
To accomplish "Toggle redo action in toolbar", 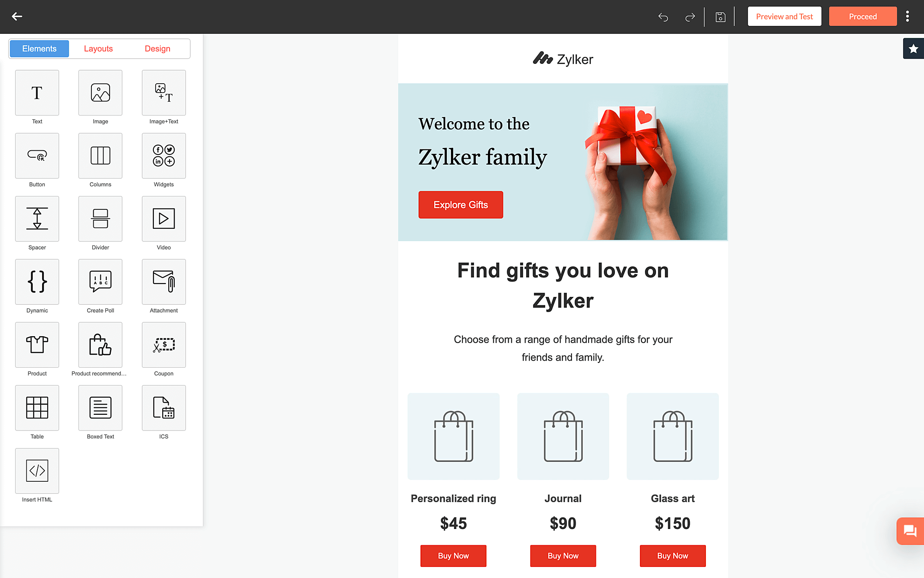I will click(690, 17).
